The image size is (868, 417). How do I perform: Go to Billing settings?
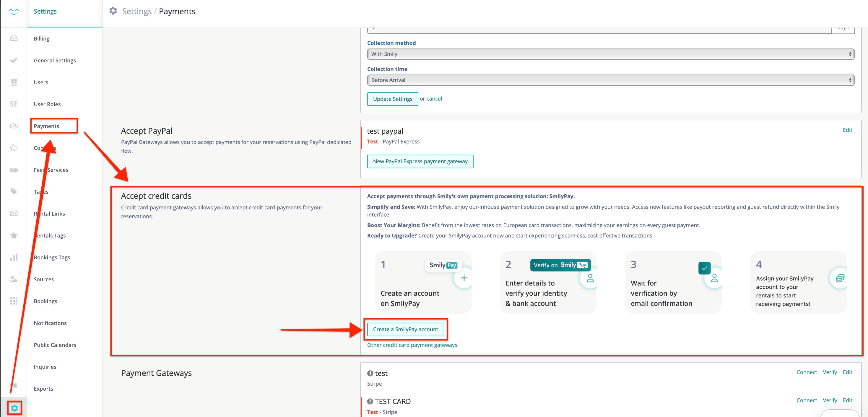[x=41, y=38]
